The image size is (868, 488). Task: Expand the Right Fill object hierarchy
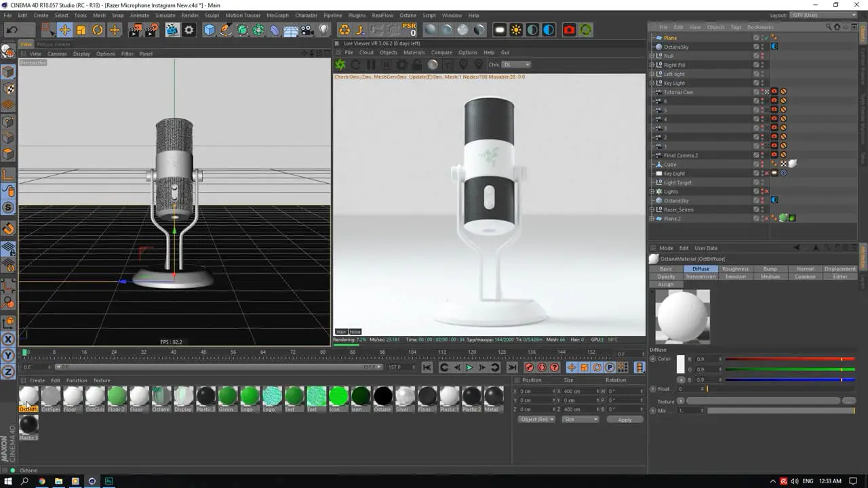tap(652, 65)
